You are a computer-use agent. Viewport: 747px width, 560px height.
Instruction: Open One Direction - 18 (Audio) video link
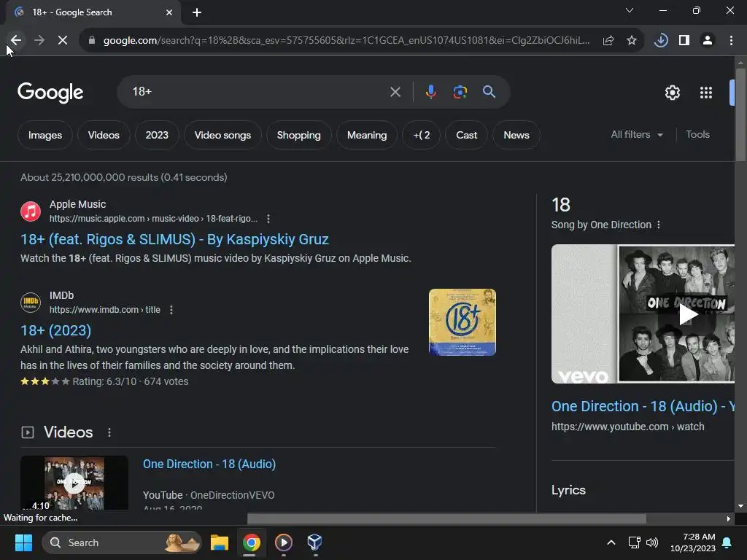(x=209, y=464)
